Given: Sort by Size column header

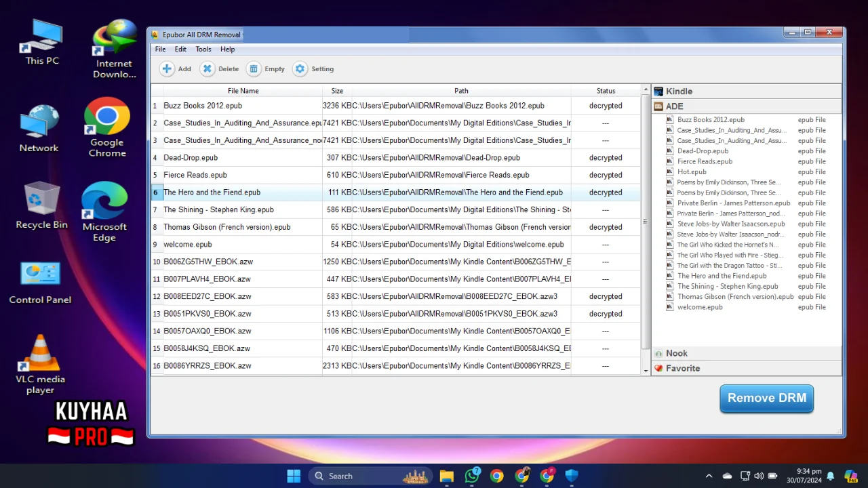Looking at the screenshot, I should 337,91.
